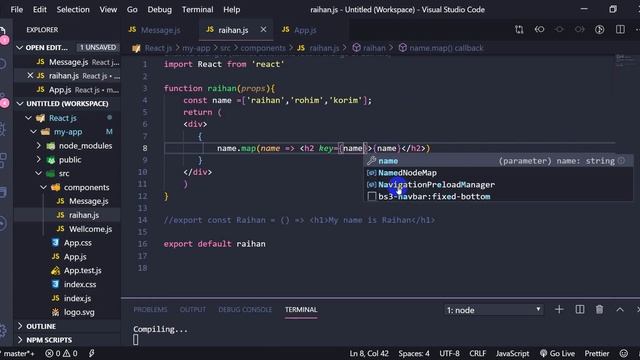Click Go Live in status bar
This screenshot has height=360, width=640.
pyautogui.click(x=557, y=353)
